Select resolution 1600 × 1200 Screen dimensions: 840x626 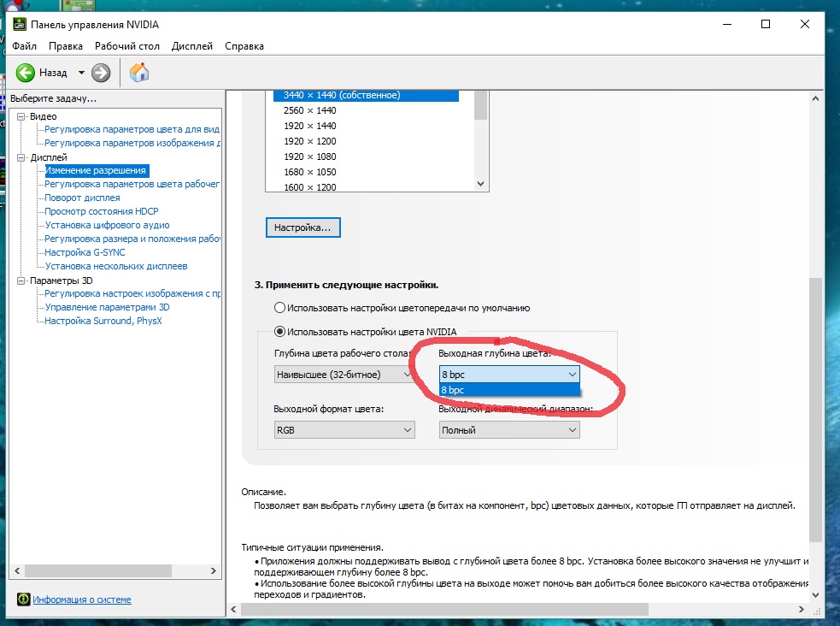tap(309, 187)
